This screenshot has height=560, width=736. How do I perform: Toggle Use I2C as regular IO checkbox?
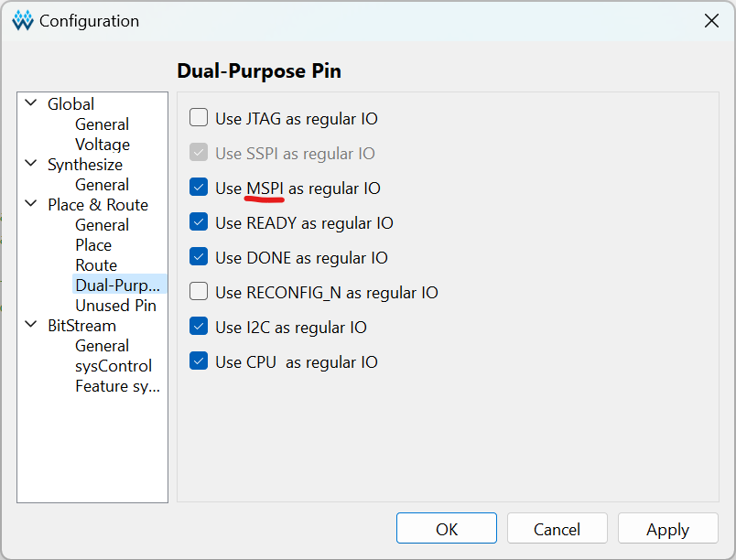(199, 327)
